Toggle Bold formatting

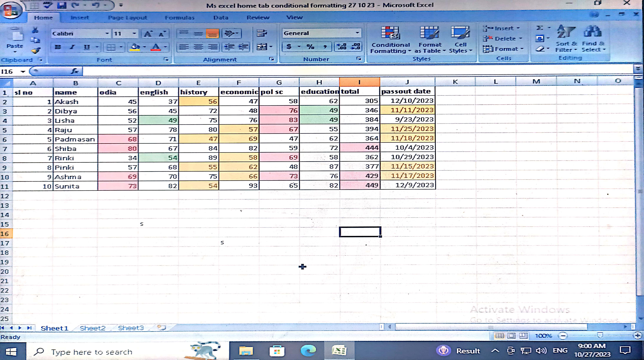pyautogui.click(x=58, y=47)
